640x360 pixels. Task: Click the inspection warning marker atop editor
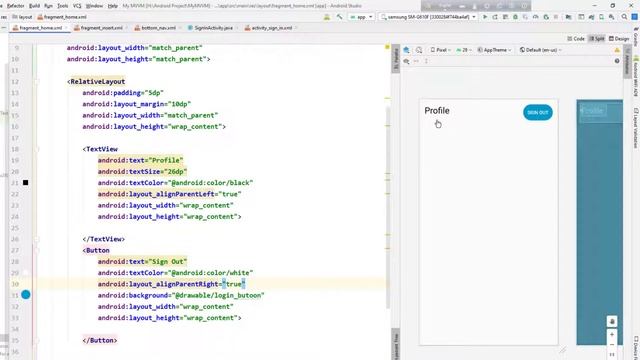387,47
